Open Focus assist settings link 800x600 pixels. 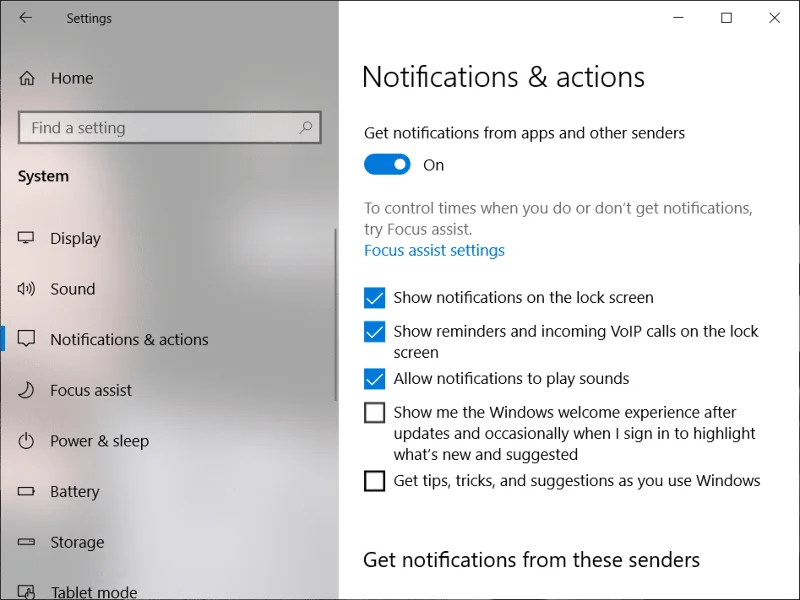[434, 250]
